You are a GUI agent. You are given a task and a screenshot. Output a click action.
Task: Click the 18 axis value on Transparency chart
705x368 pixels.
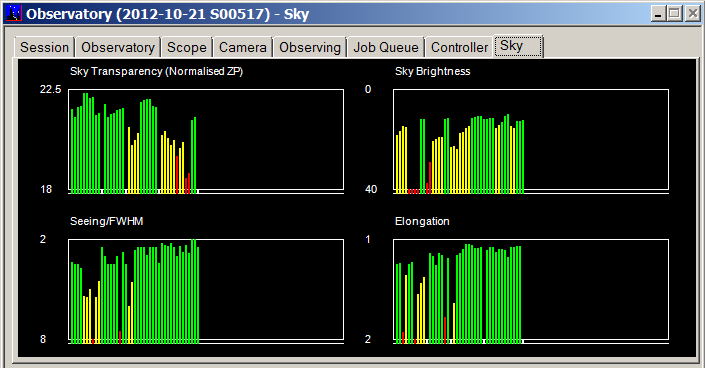[x=46, y=189]
